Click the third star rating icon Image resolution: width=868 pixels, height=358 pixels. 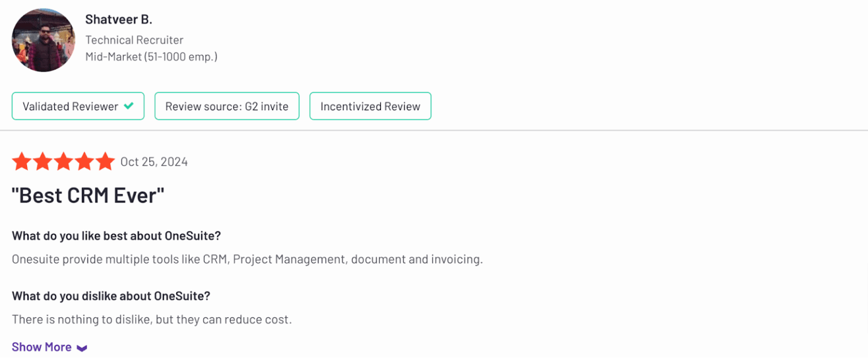click(63, 161)
